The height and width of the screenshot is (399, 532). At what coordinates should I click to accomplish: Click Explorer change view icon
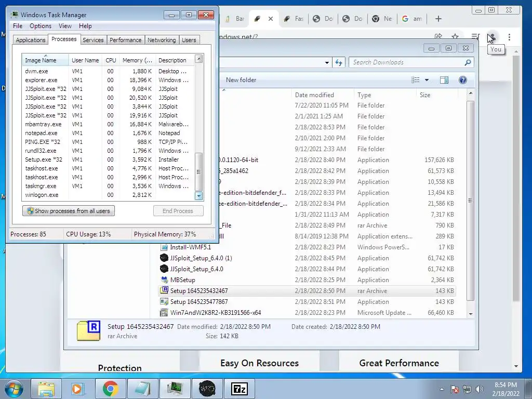pyautogui.click(x=415, y=79)
